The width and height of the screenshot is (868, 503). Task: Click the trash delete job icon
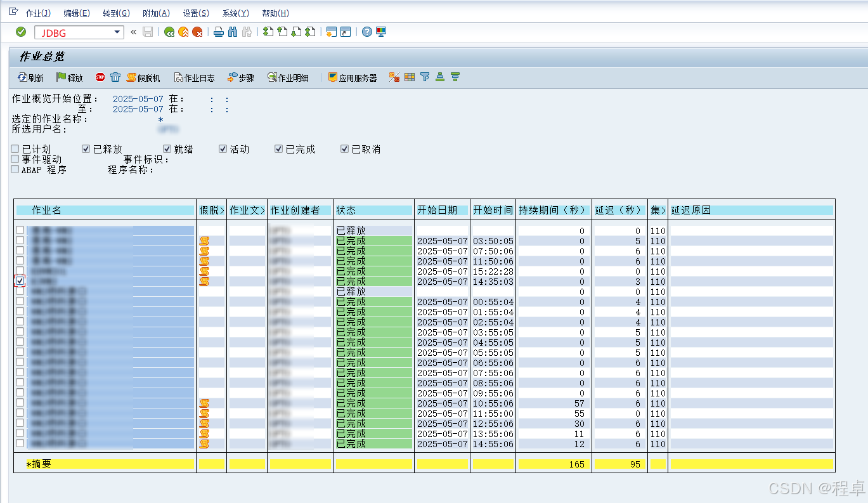click(115, 77)
